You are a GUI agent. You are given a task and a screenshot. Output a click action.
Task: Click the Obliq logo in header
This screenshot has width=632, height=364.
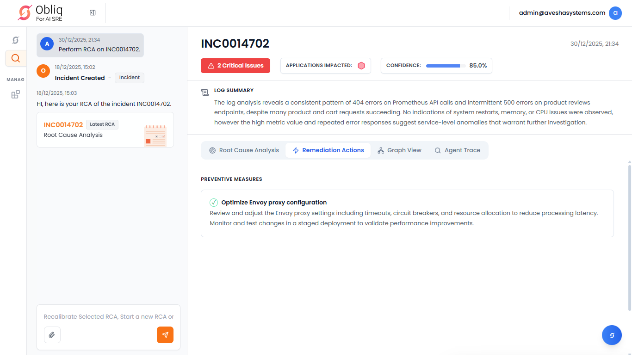click(40, 13)
